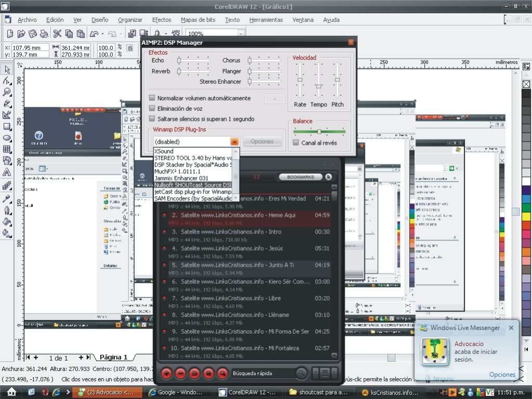The width and height of the screenshot is (532, 399).
Task: Cut the selection with the scissors icon
Action: [57, 34]
